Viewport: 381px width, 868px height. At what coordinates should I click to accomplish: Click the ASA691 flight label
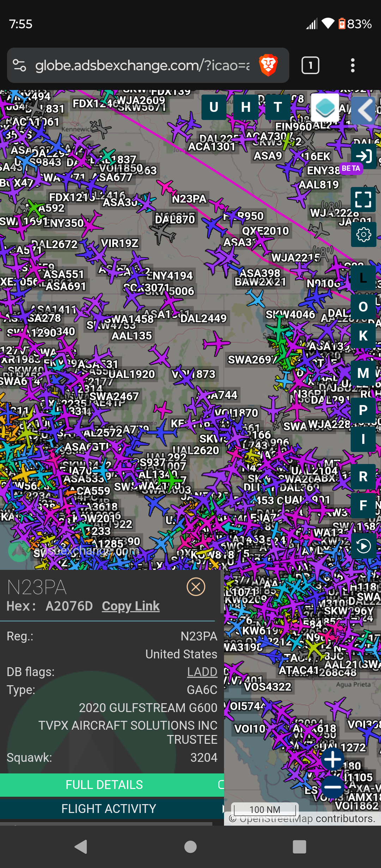[66, 286]
